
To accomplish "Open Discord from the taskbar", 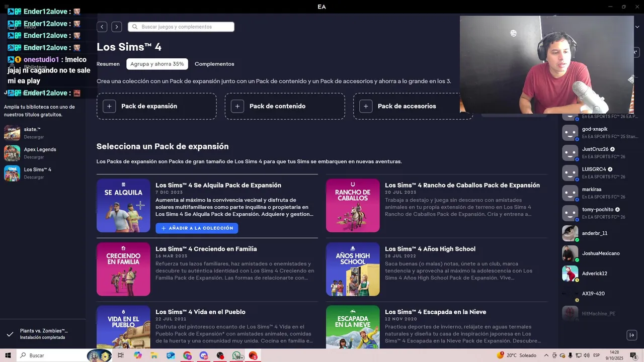I will point(203,355).
